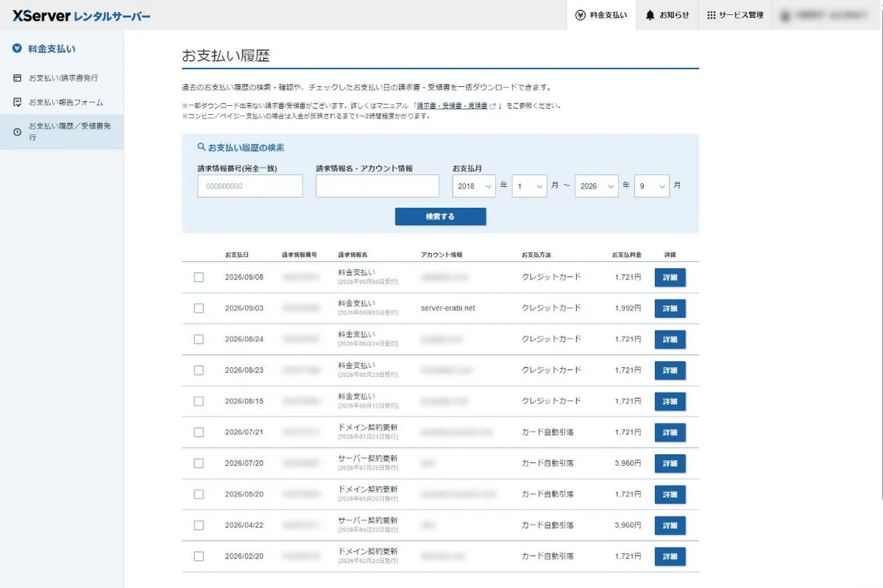Screen dimensions: 883x588
Task: Click 詳細 for the 2026/08/23 payment
Action: point(670,370)
